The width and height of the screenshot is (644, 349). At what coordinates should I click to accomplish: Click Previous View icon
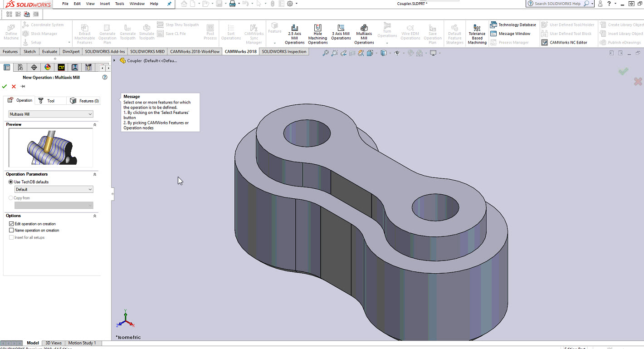343,53
